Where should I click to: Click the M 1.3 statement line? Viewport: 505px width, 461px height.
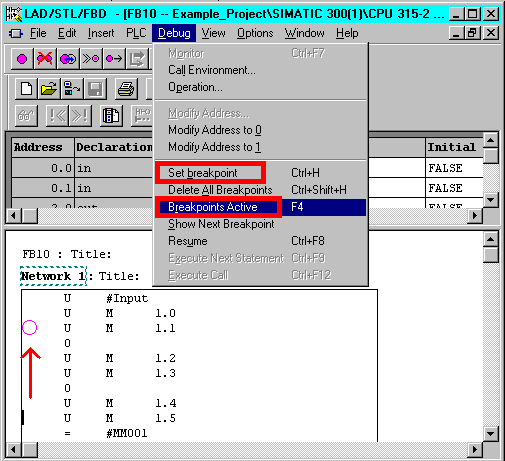pos(120,373)
